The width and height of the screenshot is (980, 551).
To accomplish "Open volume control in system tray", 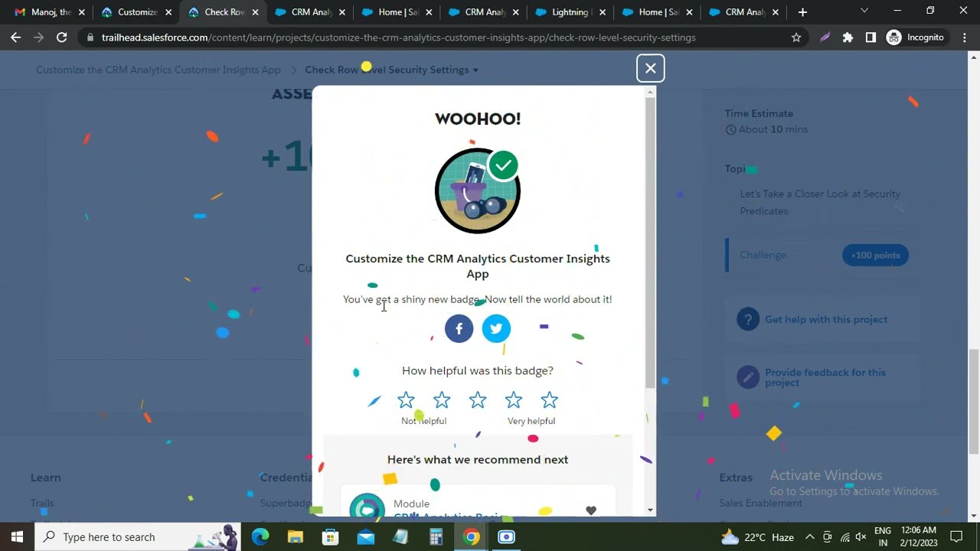I will pyautogui.click(x=861, y=536).
